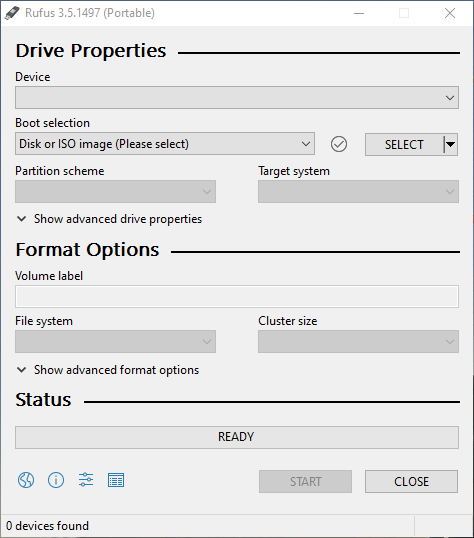Minimize the Rufus window

[x=359, y=13]
